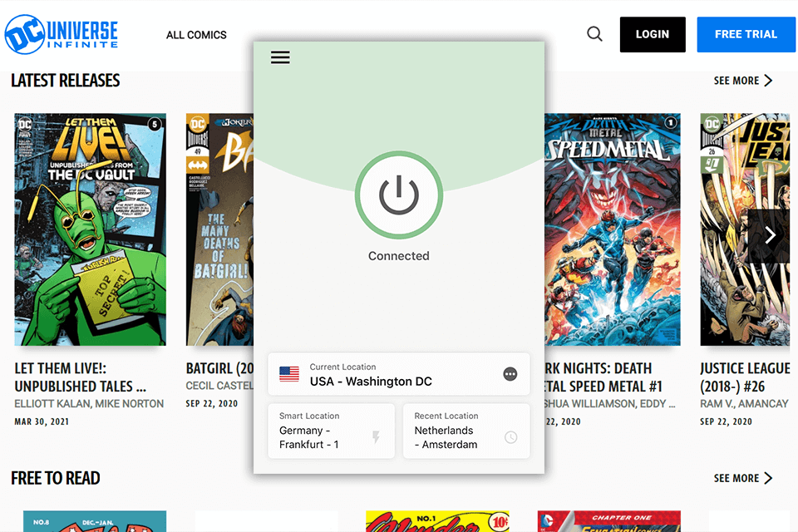This screenshot has height=532, width=798.
Task: Click the LOGIN button
Action: (x=653, y=34)
